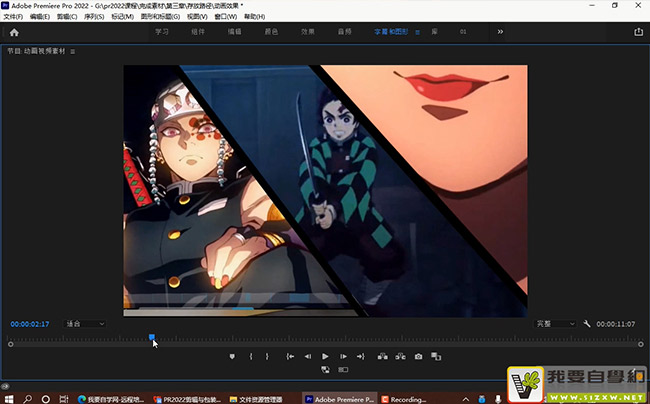Click the Cortana circle icon
The height and width of the screenshot is (404, 650).
click(46, 399)
